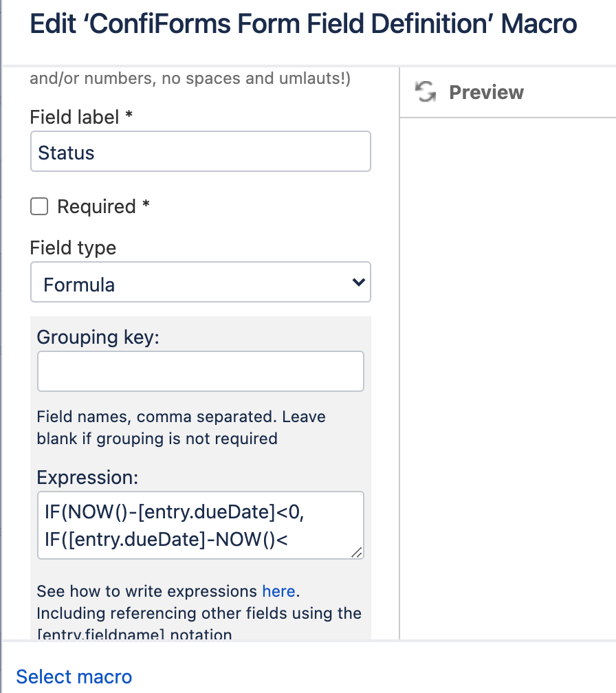The width and height of the screenshot is (616, 693).
Task: Click inside the Grouping key field
Action: click(x=201, y=371)
